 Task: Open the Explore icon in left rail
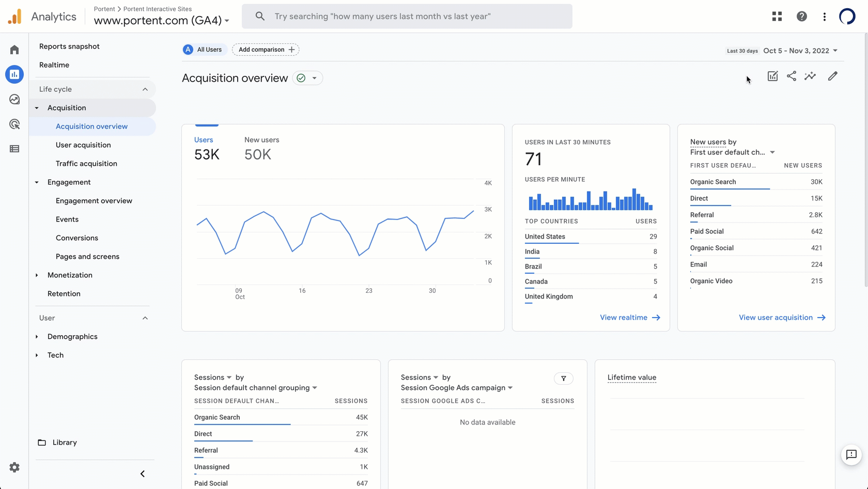(x=14, y=99)
